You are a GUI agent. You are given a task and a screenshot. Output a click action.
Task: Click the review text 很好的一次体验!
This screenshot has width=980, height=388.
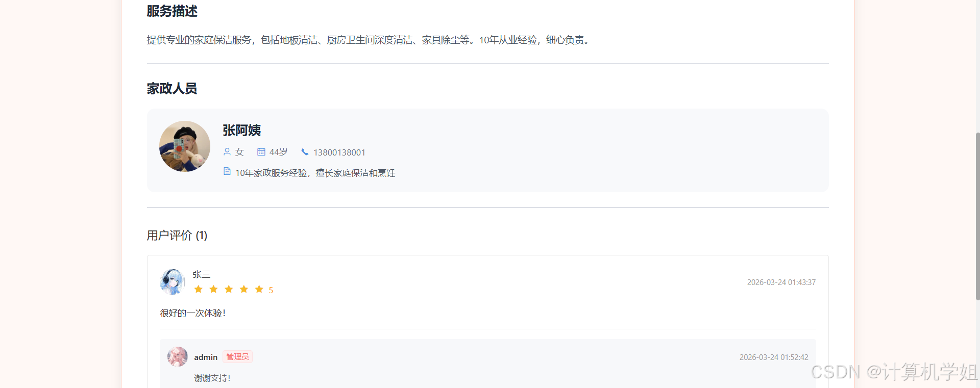point(193,313)
